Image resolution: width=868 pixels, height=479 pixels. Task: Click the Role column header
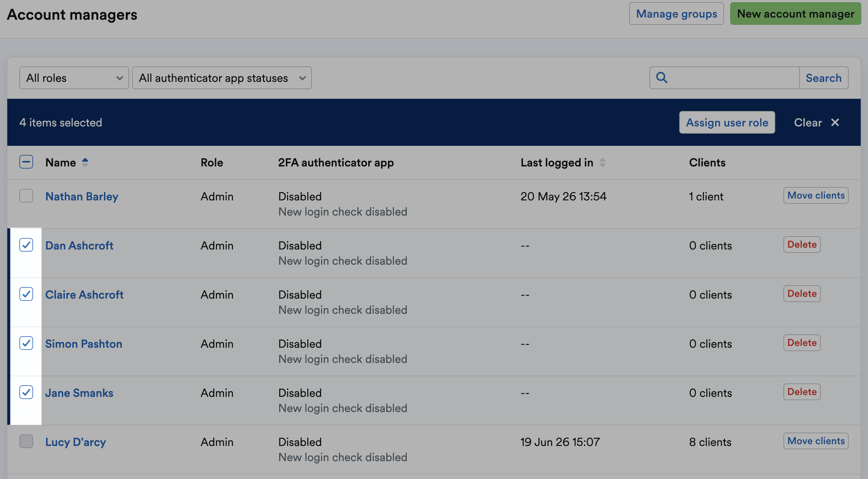[212, 162]
